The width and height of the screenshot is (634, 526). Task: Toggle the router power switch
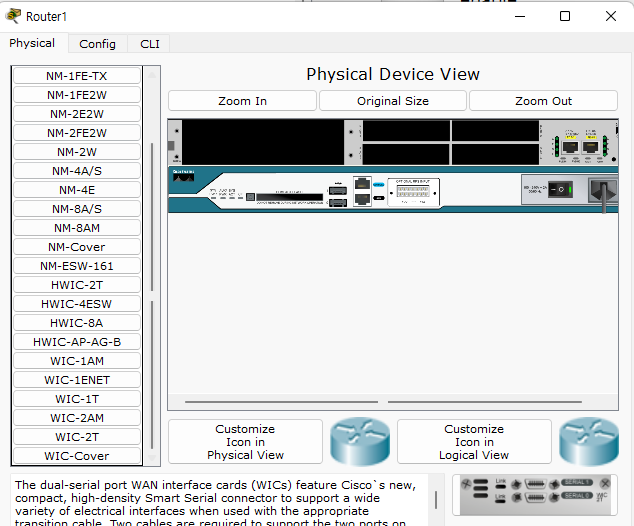click(x=560, y=189)
